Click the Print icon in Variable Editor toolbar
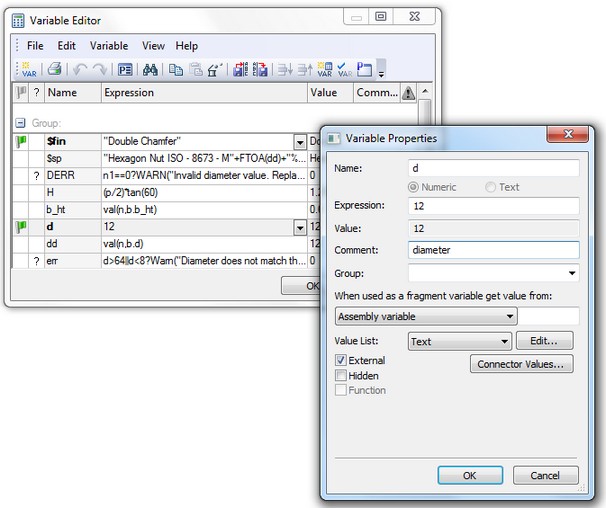 click(x=54, y=70)
